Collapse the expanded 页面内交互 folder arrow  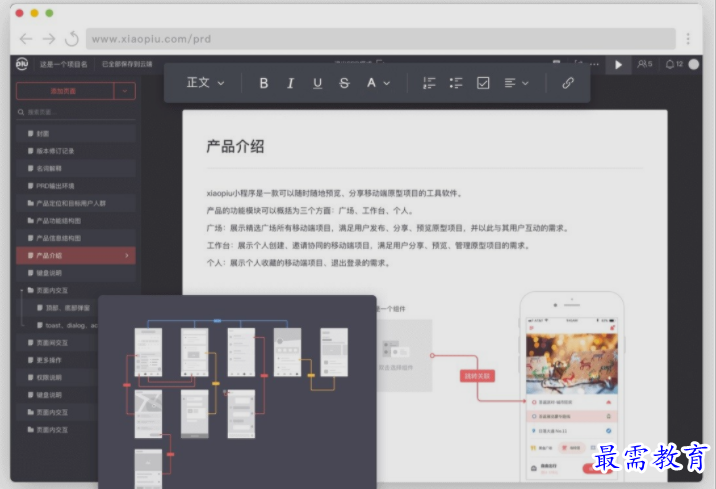tap(21, 290)
